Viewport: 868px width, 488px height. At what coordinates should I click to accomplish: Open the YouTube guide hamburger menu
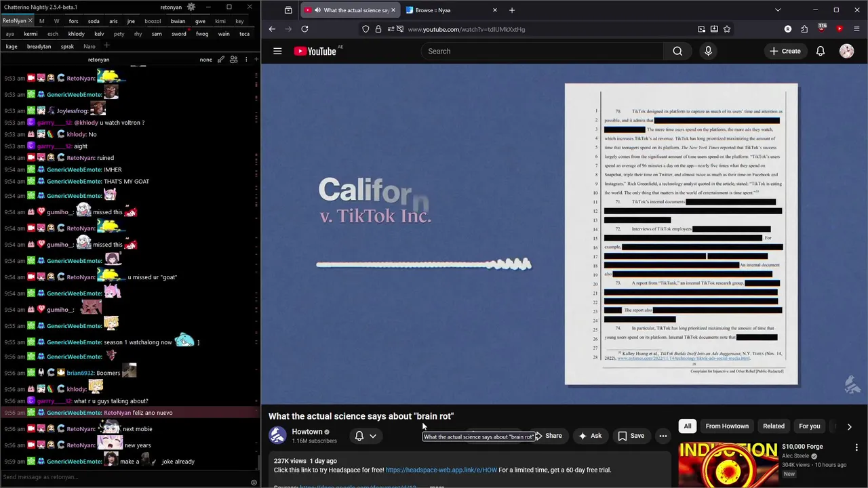click(277, 51)
